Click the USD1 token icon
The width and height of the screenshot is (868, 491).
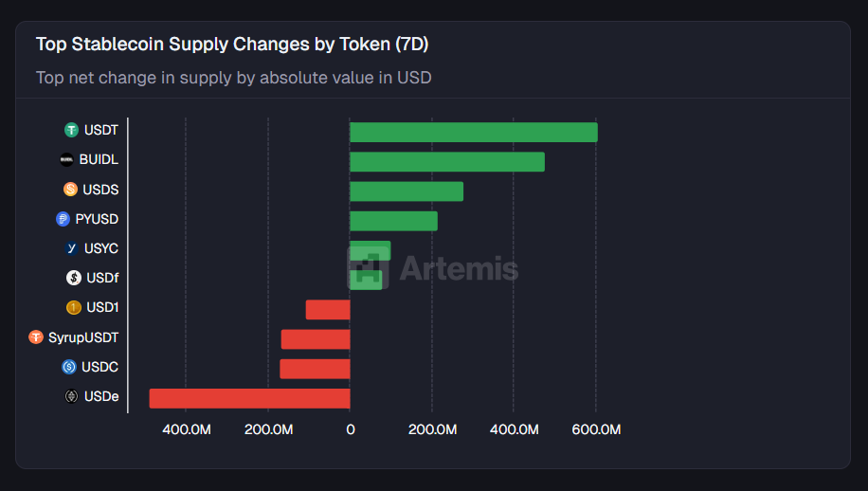(74, 307)
